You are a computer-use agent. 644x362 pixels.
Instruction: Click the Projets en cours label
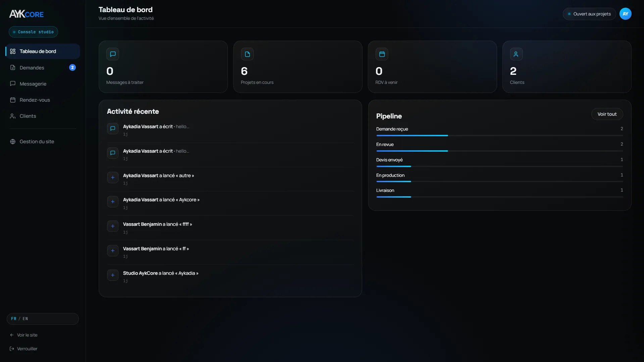pyautogui.click(x=257, y=83)
